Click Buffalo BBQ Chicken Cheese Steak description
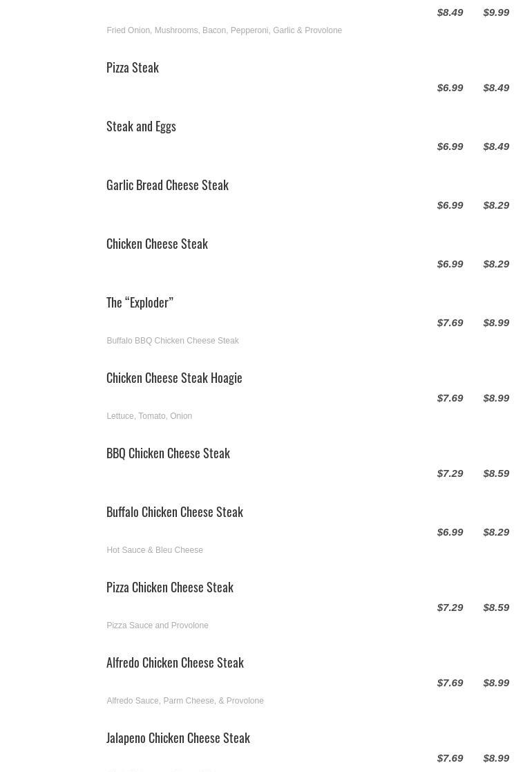 (173, 341)
